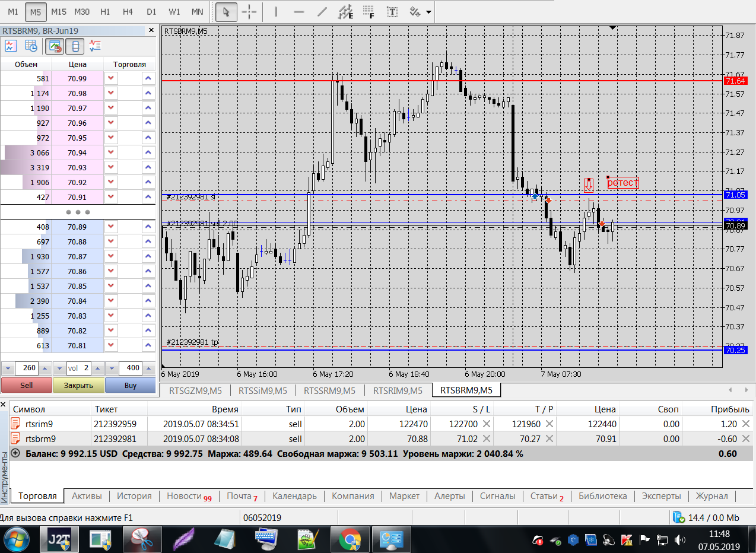
Task: Select the Fibonacci retracement tool
Action: pyautogui.click(x=369, y=11)
